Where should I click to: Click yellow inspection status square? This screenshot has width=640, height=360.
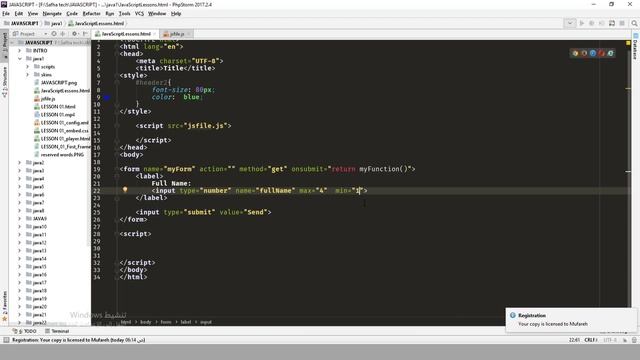[628, 42]
